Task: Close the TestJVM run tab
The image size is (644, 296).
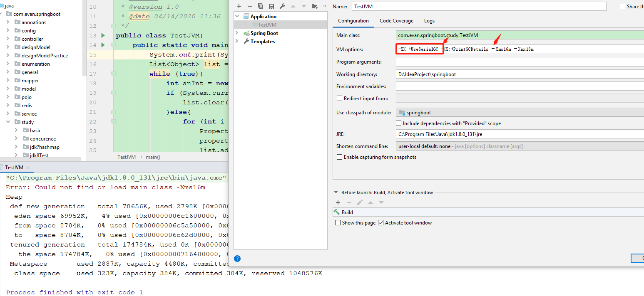Action: click(28, 168)
